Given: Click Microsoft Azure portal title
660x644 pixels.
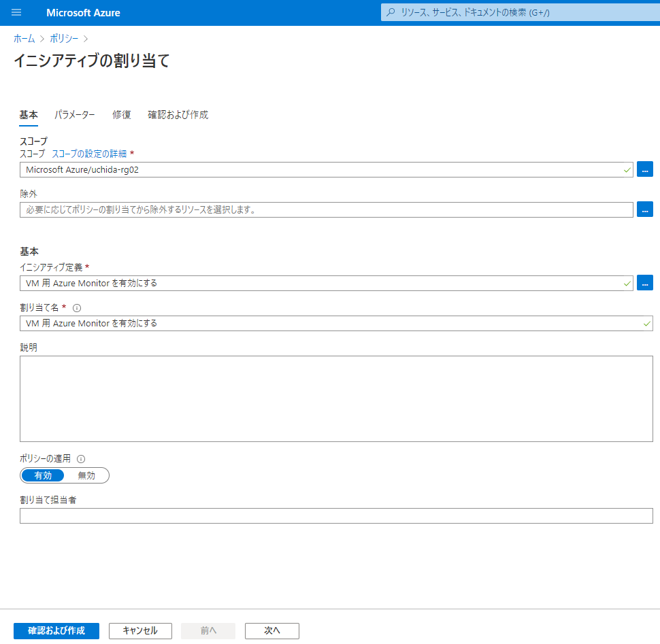Looking at the screenshot, I should click(83, 13).
